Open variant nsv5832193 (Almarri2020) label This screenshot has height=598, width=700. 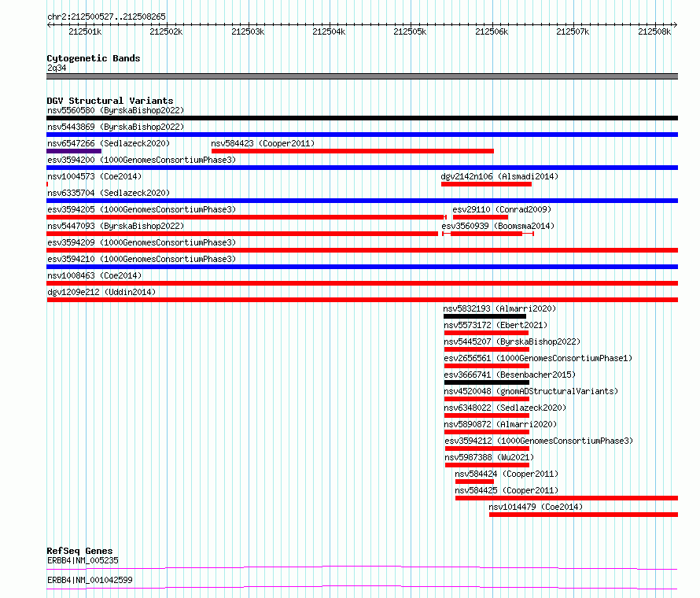click(x=499, y=308)
